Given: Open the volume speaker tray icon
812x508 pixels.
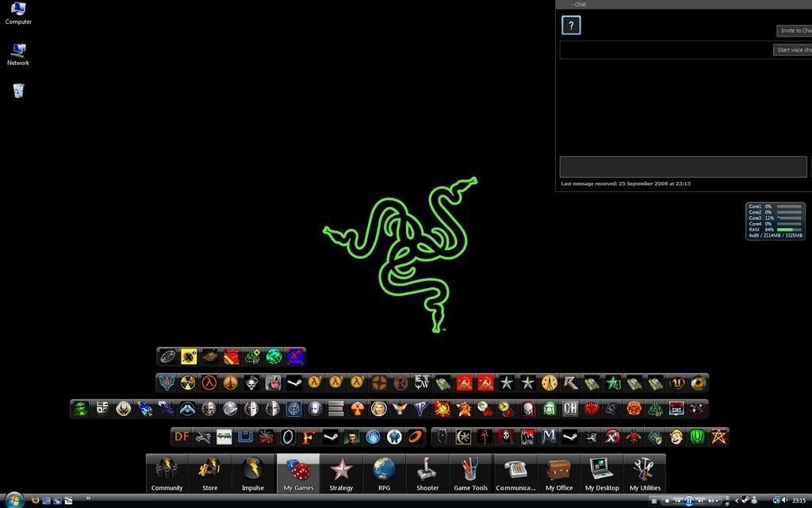Looking at the screenshot, I should pyautogui.click(x=783, y=501).
